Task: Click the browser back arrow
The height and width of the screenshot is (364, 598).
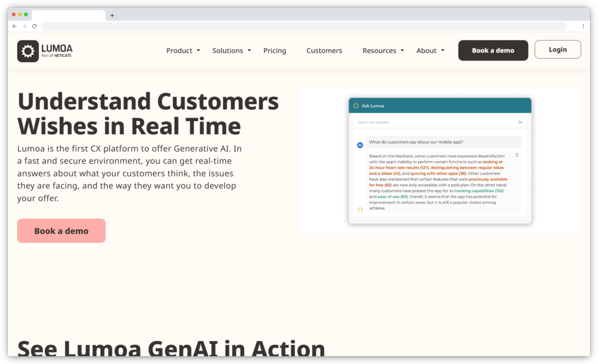Action: coord(14,26)
